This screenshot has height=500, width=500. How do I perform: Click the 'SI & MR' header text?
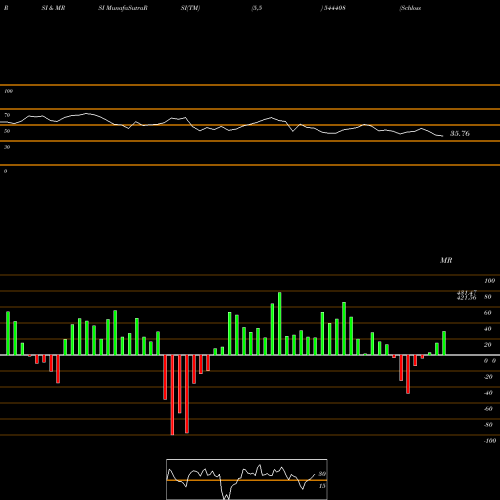[53, 8]
